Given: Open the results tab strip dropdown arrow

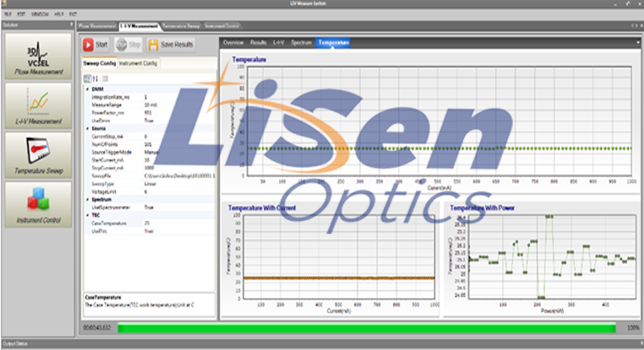Looking at the screenshot, I should point(638,42).
